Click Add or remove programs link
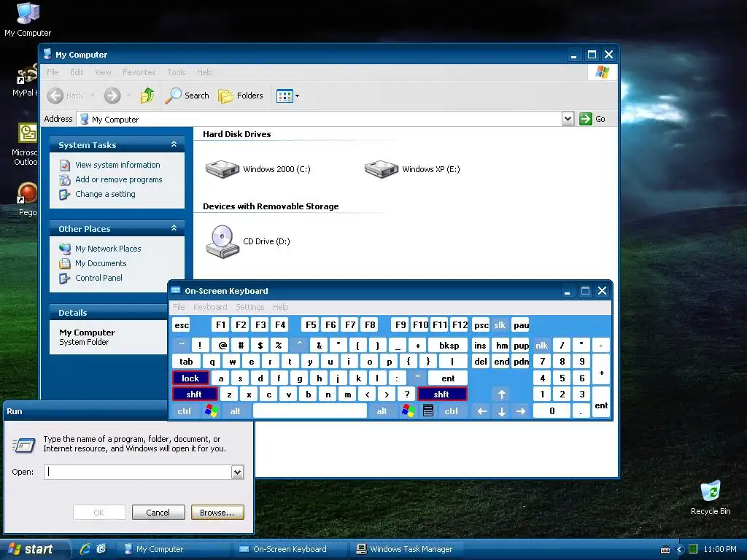The width and height of the screenshot is (747, 560). [x=119, y=179]
